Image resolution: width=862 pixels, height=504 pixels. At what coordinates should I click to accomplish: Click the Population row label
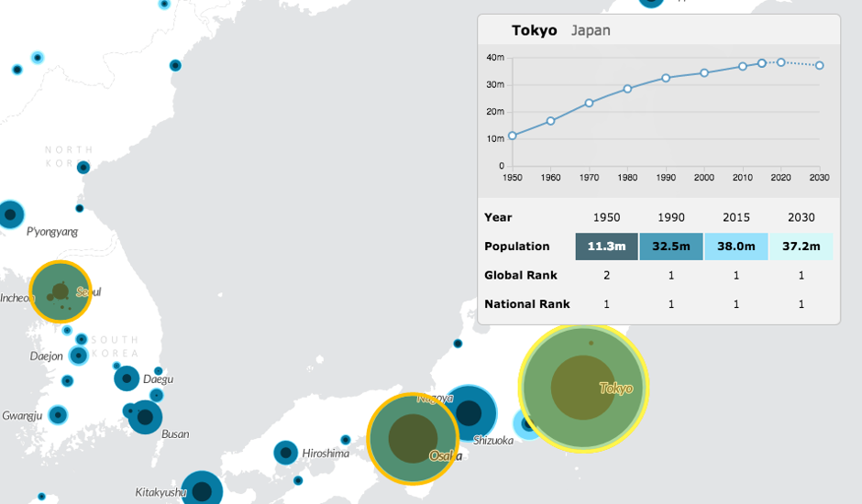(517, 247)
